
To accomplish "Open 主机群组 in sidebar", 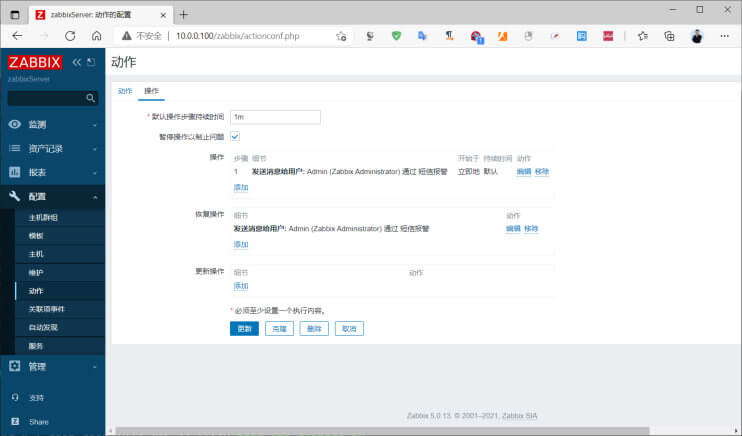I will (x=43, y=217).
